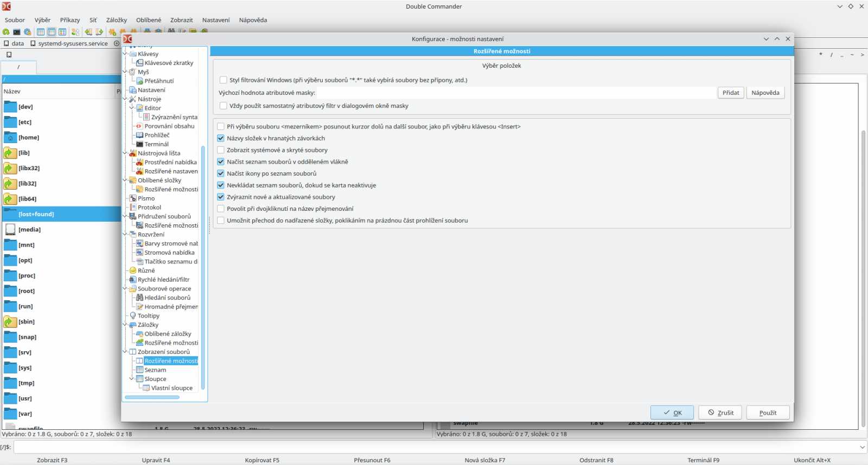Uncheck Načíst seznam souborů v odděleném vlákně
This screenshot has height=465, width=868.
click(221, 162)
